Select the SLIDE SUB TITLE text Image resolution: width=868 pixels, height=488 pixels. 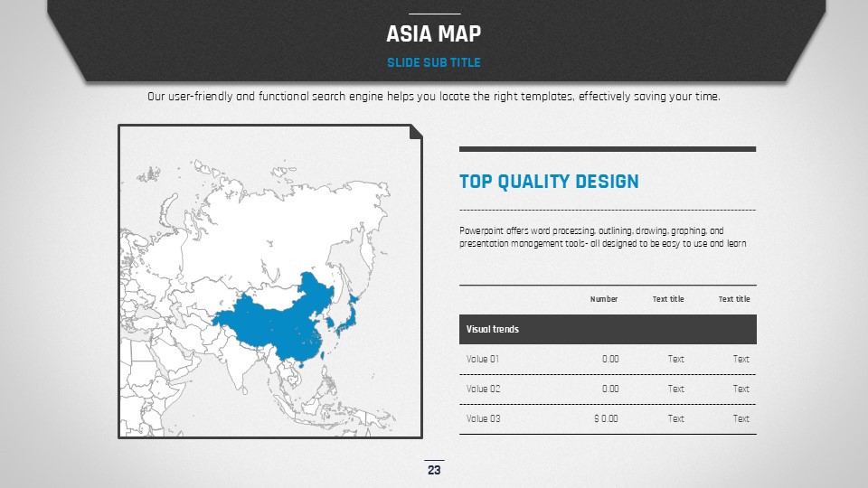coord(433,63)
